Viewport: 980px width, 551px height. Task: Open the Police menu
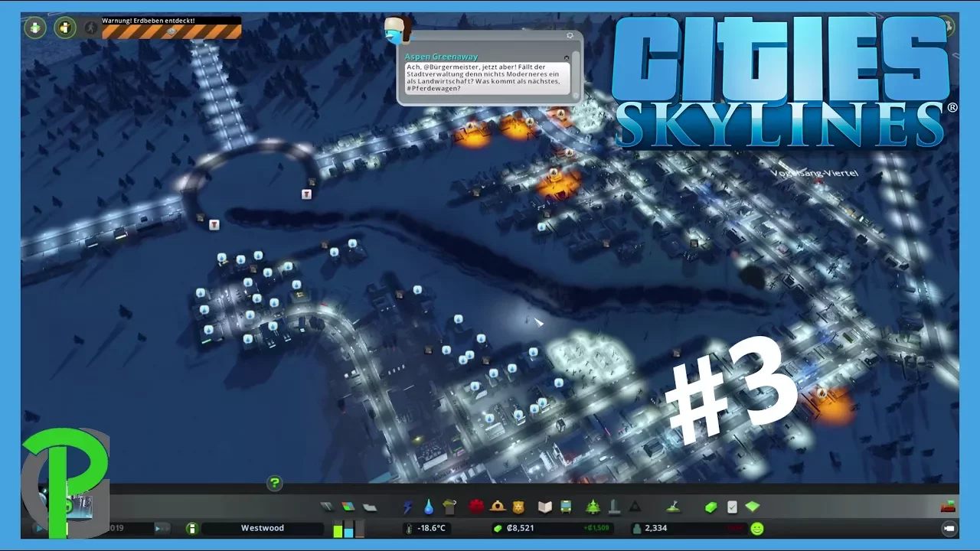point(518,507)
